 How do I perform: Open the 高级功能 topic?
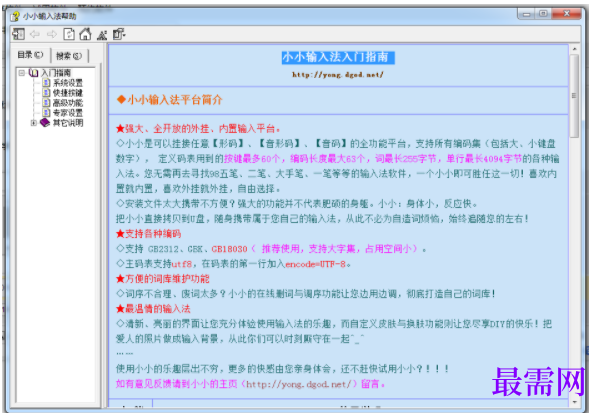(68, 103)
